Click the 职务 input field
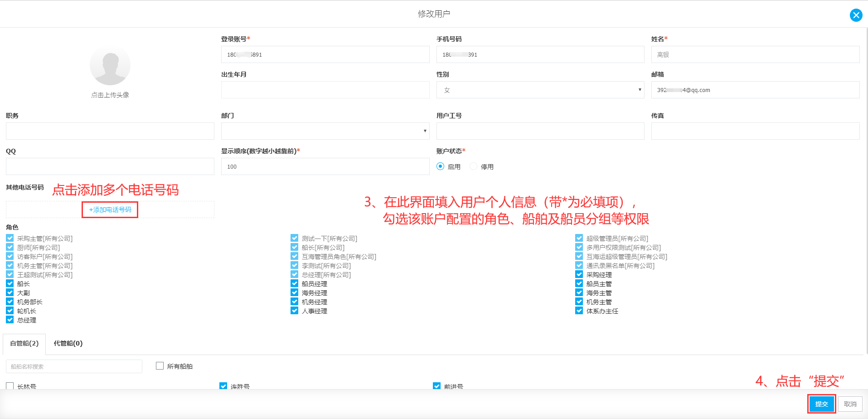Image resolution: width=868 pixels, height=419 pixels. point(110,131)
